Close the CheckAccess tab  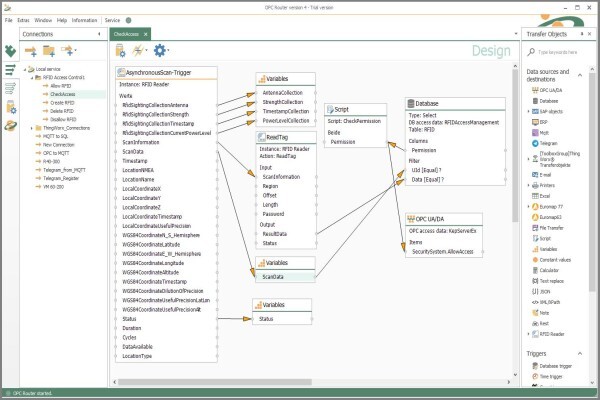click(x=145, y=34)
